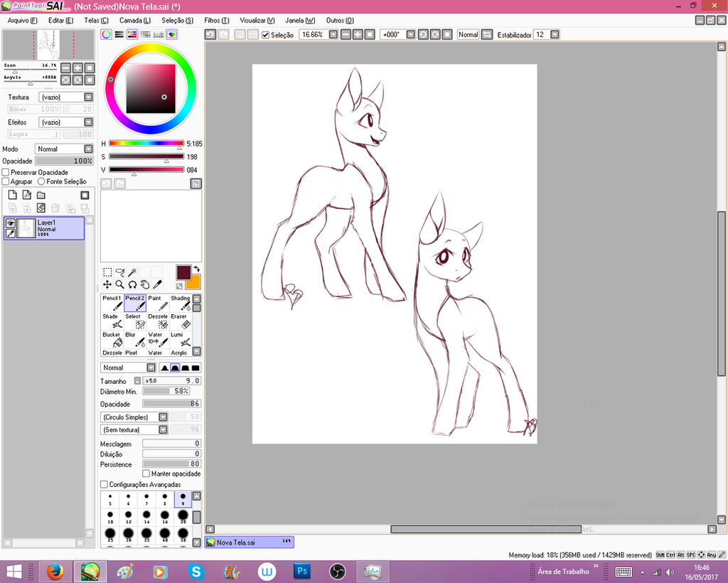Adjust the brush Opacidade slider

point(172,404)
